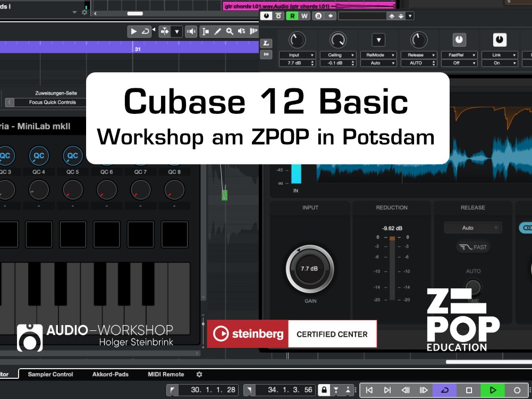Viewport: 532px width, 399px height.
Task: Select the Zoom tool in the editor toolbar
Action: pyautogui.click(x=230, y=31)
